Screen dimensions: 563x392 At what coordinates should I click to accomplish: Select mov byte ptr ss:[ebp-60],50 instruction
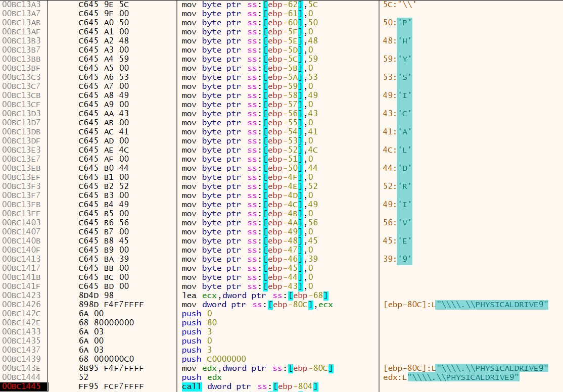250,23
